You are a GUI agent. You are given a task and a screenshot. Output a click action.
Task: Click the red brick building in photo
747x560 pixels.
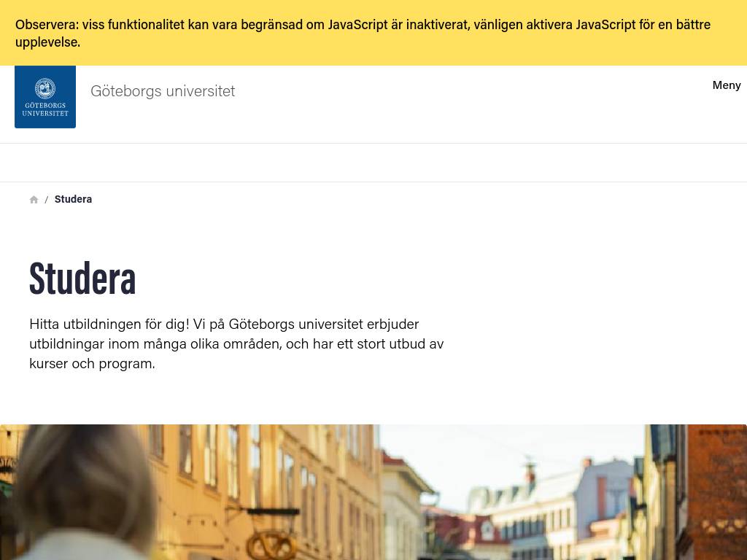[717, 492]
